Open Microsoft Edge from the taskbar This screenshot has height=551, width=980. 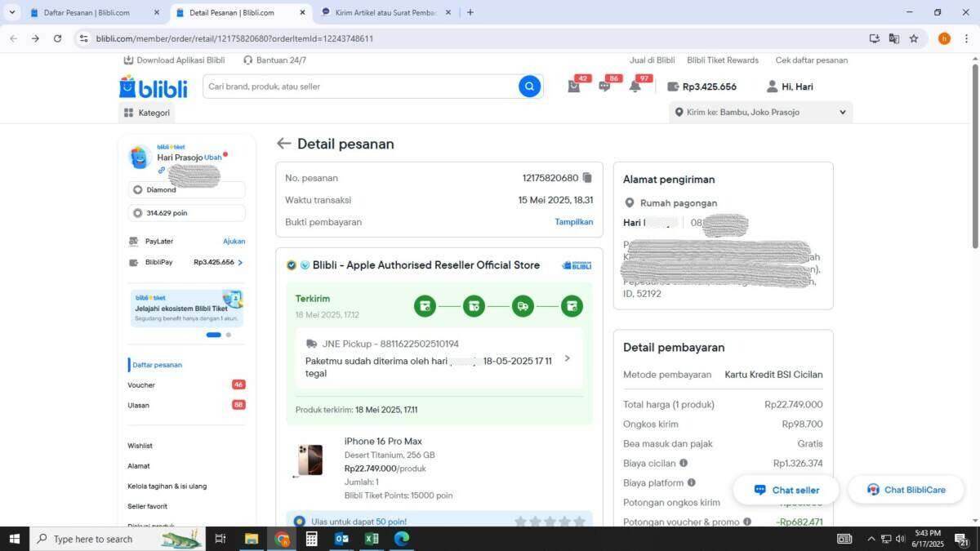(402, 539)
